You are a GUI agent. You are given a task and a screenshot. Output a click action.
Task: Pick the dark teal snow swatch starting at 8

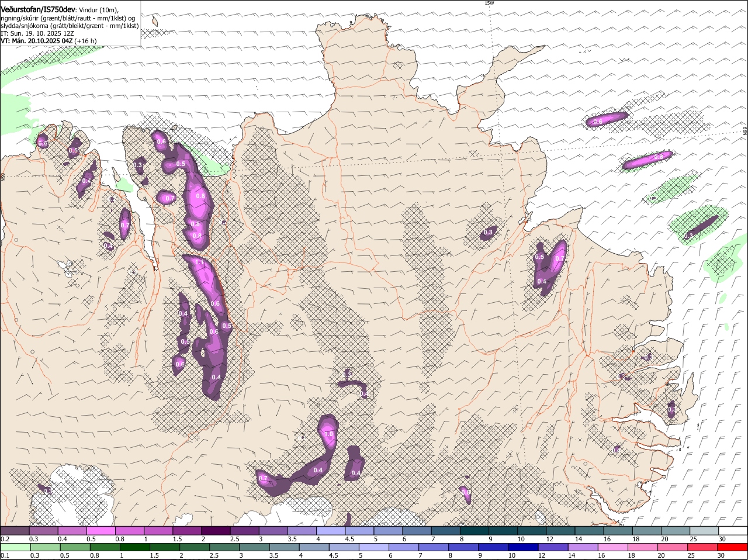(x=475, y=531)
